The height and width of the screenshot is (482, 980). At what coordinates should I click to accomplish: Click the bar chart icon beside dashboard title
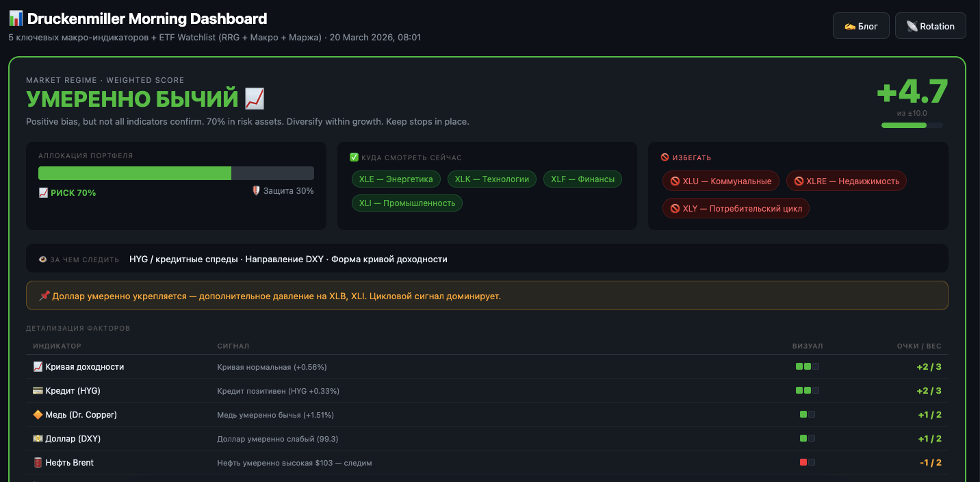[x=16, y=19]
